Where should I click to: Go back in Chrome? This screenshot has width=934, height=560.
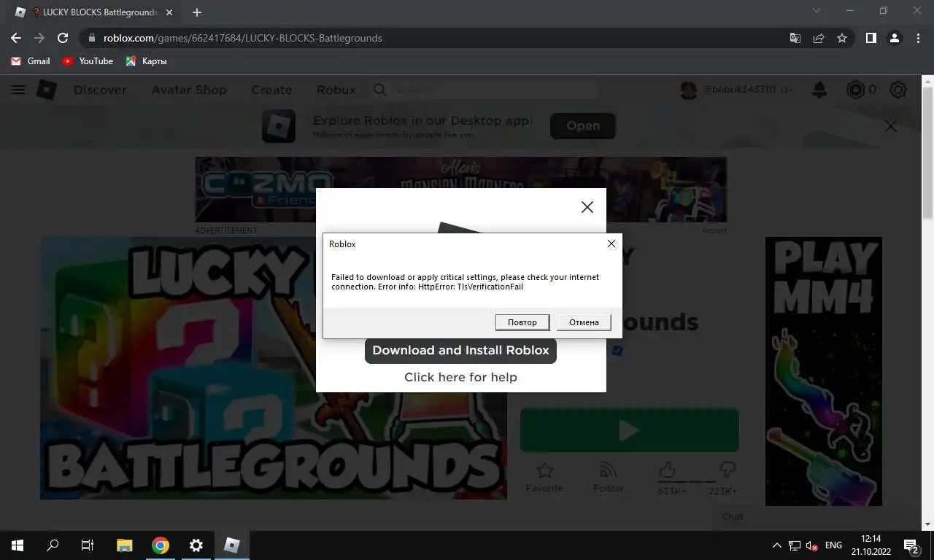[16, 38]
